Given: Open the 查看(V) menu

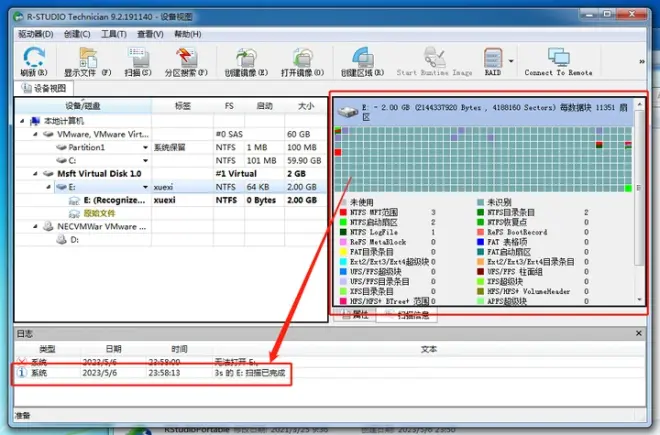Looking at the screenshot, I should point(150,34).
